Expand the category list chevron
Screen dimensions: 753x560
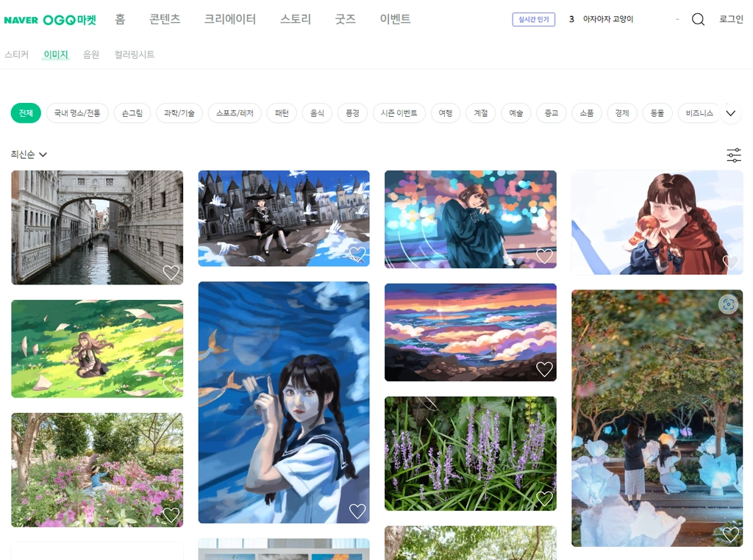pyautogui.click(x=730, y=113)
